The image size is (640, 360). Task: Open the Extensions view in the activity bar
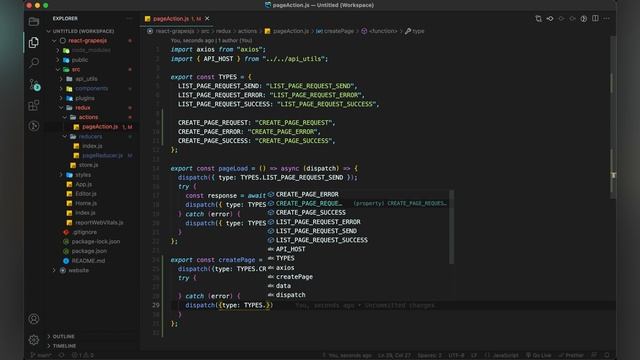[34, 105]
